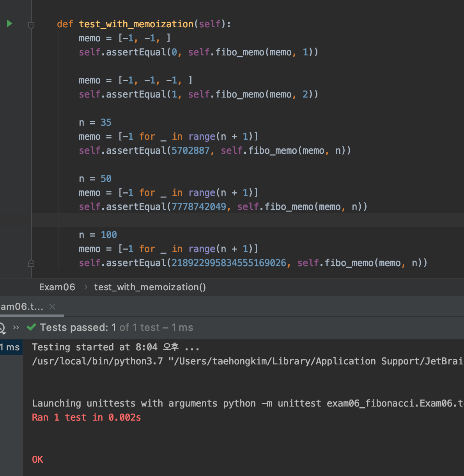The height and width of the screenshot is (476, 464).
Task: Run test_with_memoization via green gutter arrow
Action: (10, 24)
